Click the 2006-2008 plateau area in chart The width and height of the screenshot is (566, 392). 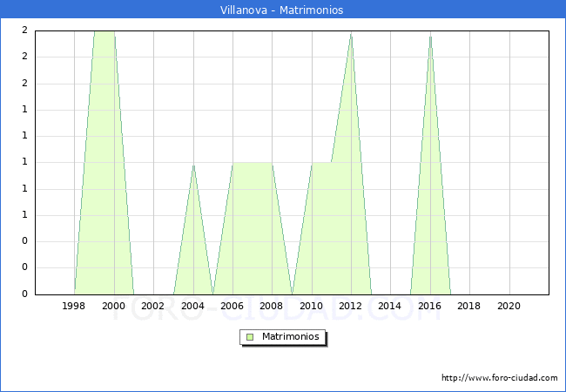[253, 227]
